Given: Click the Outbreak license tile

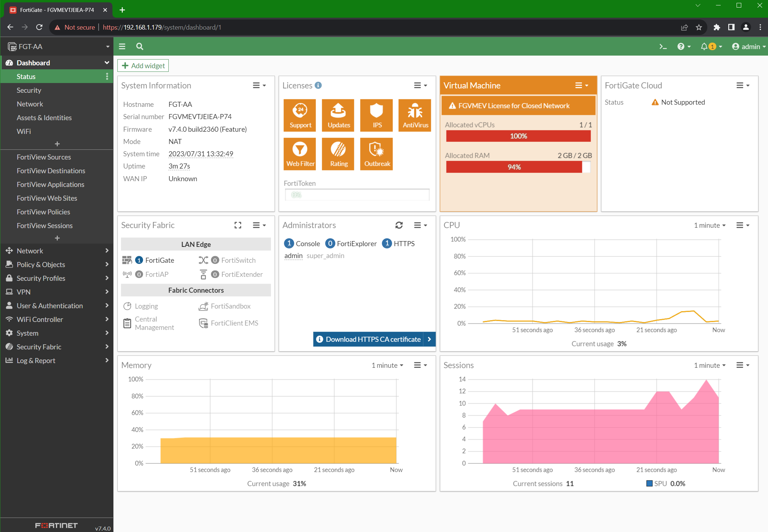Looking at the screenshot, I should (376, 154).
